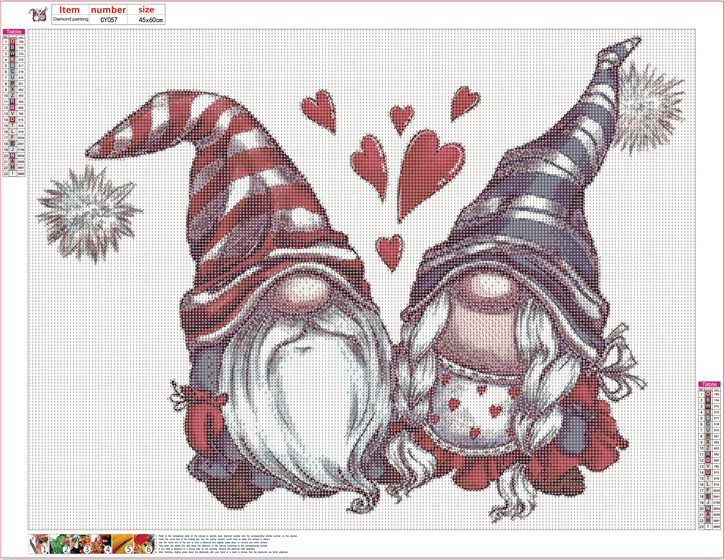Click the pink Table header in the left legend
The height and width of the screenshot is (560, 724).
pyautogui.click(x=14, y=33)
